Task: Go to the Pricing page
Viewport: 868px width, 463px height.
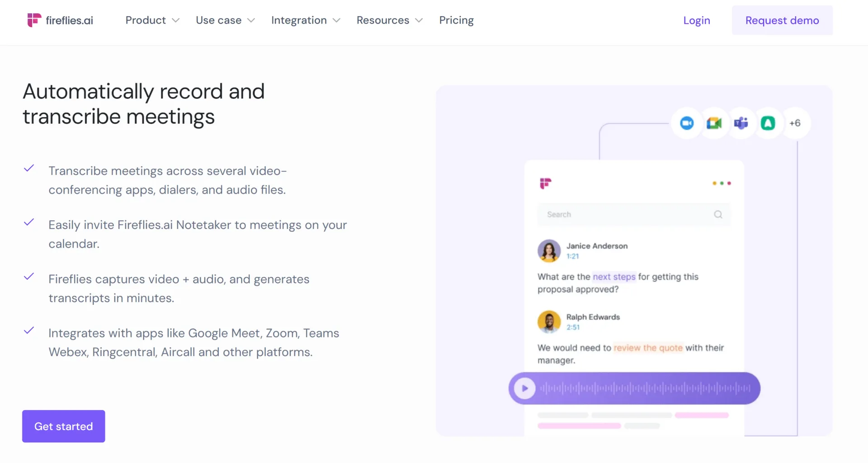Action: [x=456, y=20]
